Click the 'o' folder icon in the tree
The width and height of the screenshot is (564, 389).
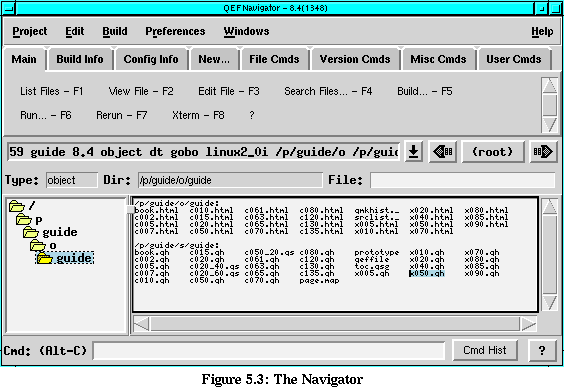(x=38, y=245)
